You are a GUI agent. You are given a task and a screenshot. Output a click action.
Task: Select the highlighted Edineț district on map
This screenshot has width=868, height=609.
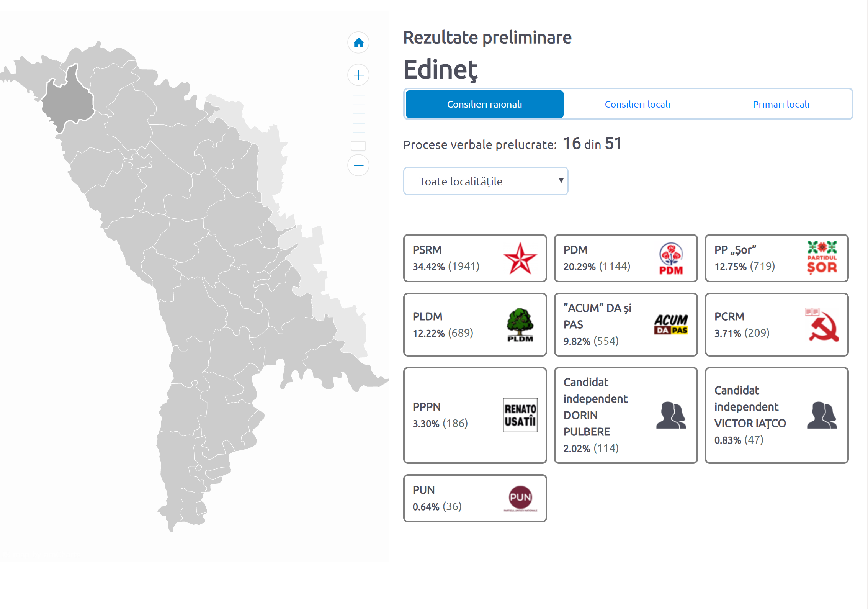click(69, 102)
